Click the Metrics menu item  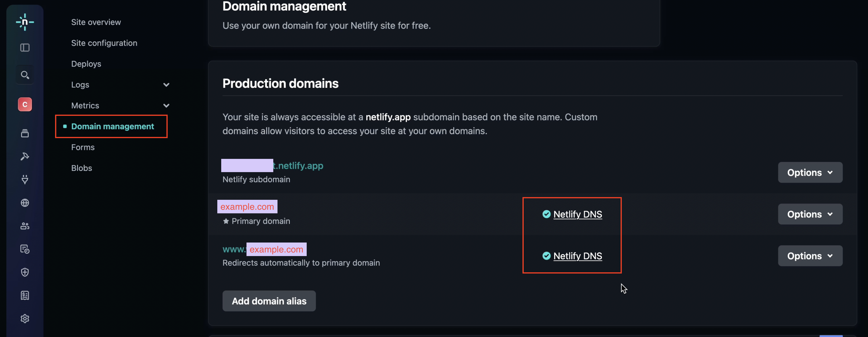point(85,106)
